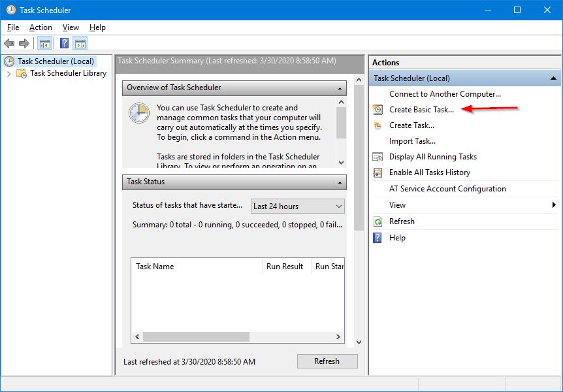Image resolution: width=563 pixels, height=392 pixels.
Task: Toggle the Show/Hide Console Tree toolbar icon
Action: 45,44
